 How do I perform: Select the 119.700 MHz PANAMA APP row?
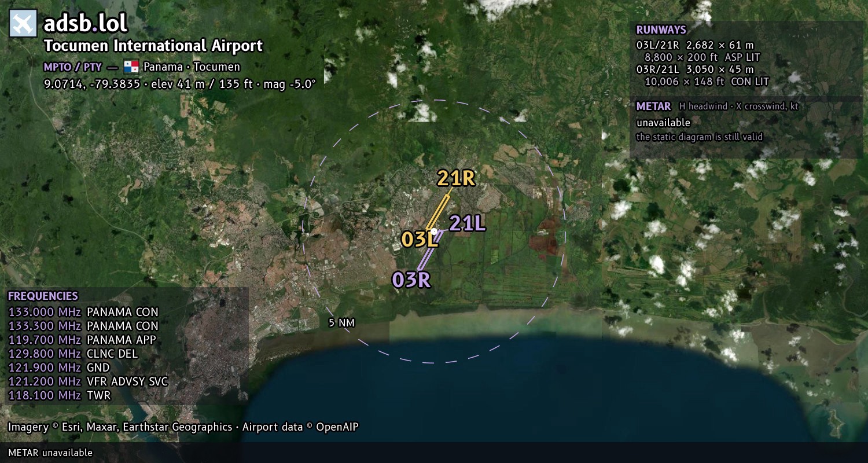tap(82, 340)
